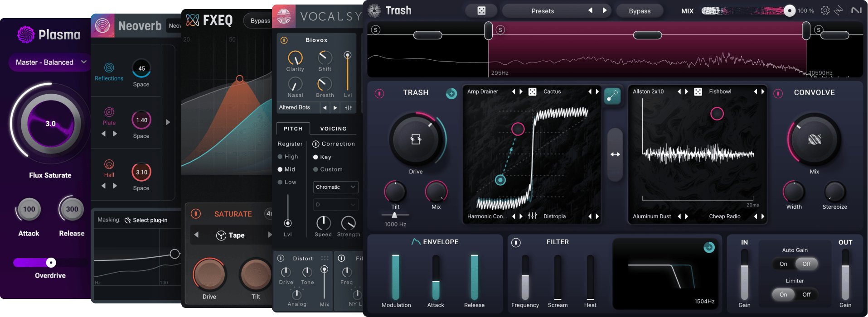Turn Auto Gain On

pos(783,264)
